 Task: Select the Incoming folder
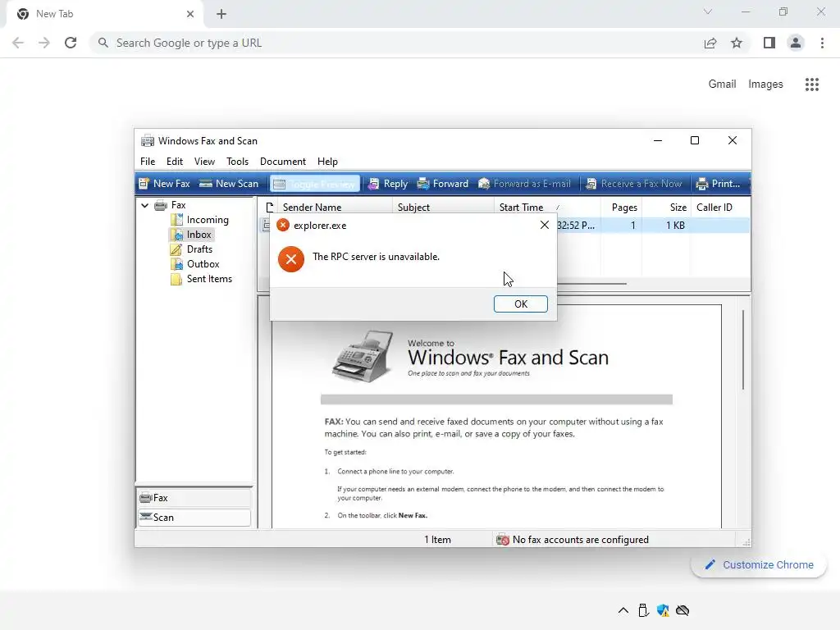[199, 220]
